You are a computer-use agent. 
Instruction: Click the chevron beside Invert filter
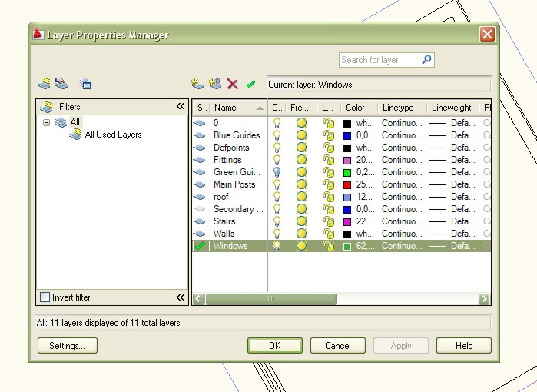pos(180,297)
